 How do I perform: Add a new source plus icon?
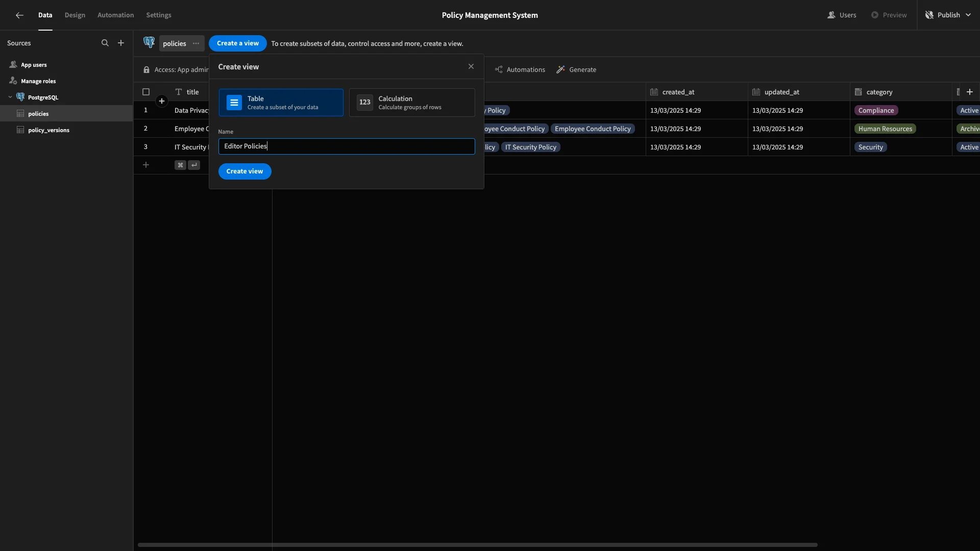pos(121,43)
